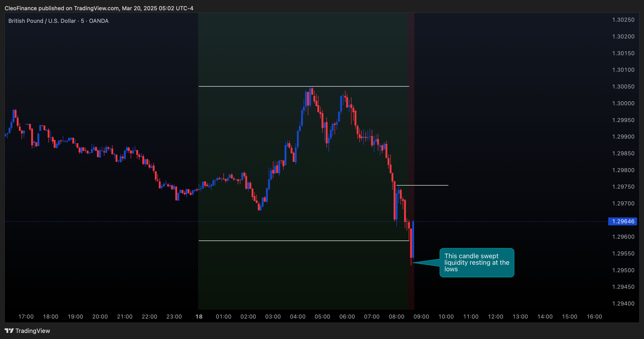The image size is (644, 339).
Task: Click the 1.29550 price axis label
Action: 623,254
